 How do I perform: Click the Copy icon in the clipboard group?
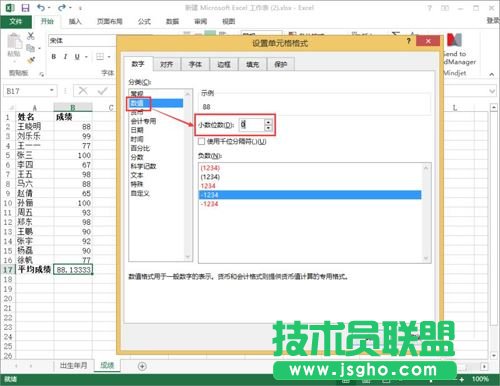(30, 48)
